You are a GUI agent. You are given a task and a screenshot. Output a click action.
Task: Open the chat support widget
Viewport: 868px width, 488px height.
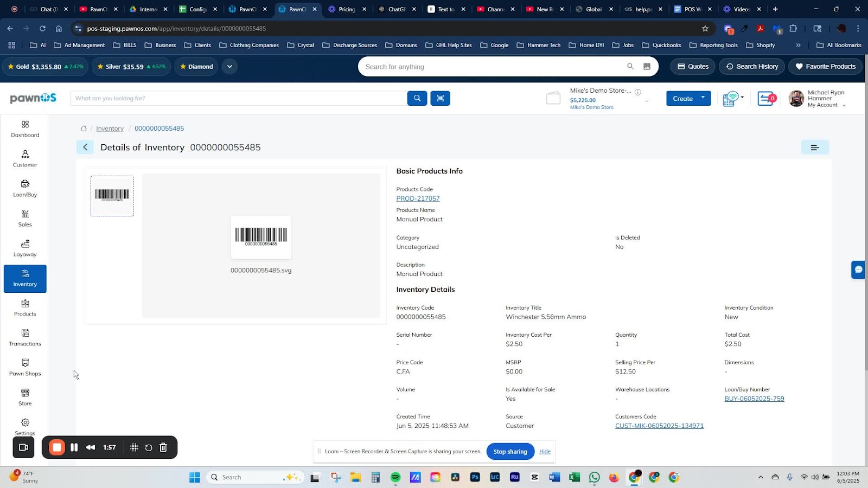(x=859, y=269)
